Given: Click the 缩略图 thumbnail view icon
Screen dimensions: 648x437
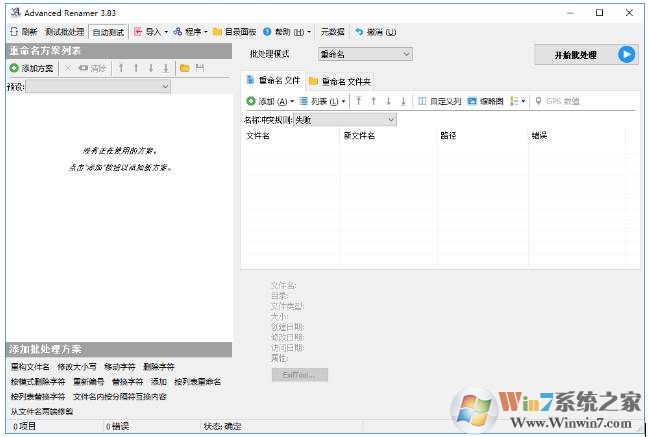Looking at the screenshot, I should click(x=472, y=101).
